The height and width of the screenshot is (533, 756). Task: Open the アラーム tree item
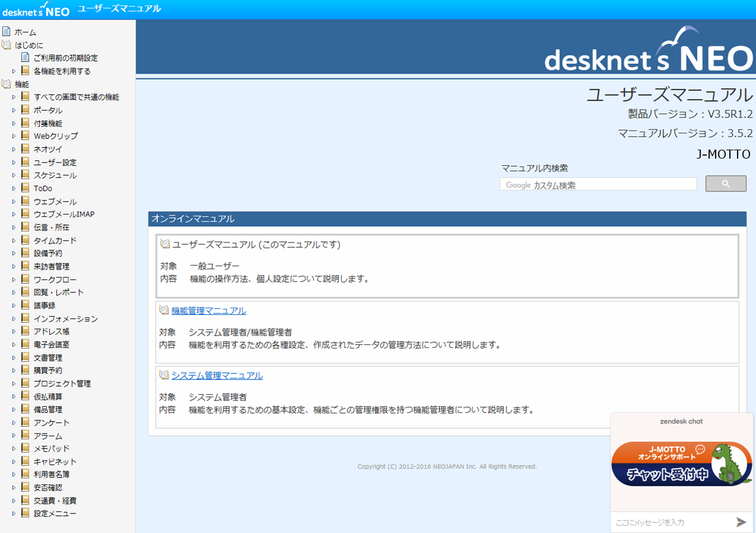(x=48, y=436)
